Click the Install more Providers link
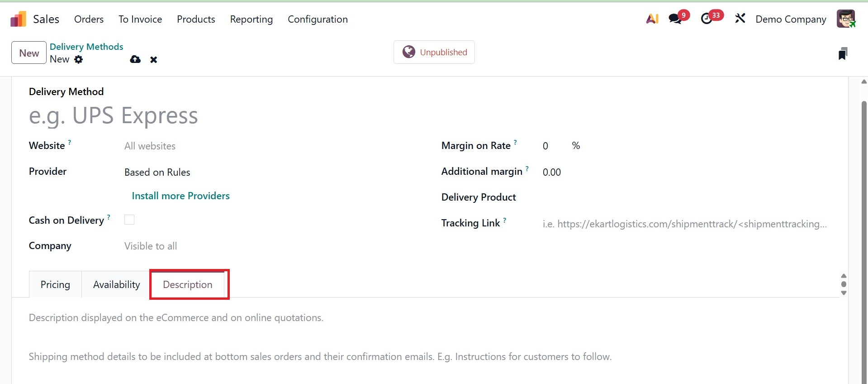Viewport: 868px width, 384px height. pos(180,196)
